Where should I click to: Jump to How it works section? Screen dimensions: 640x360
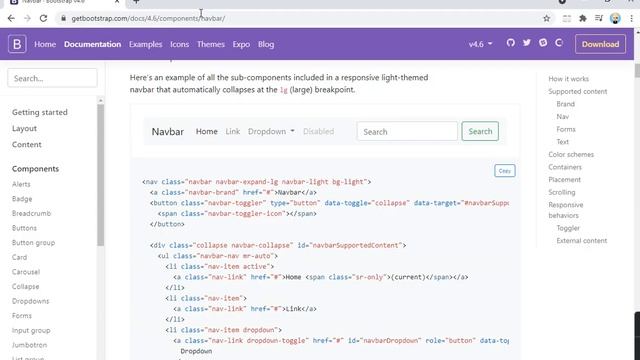[569, 79]
